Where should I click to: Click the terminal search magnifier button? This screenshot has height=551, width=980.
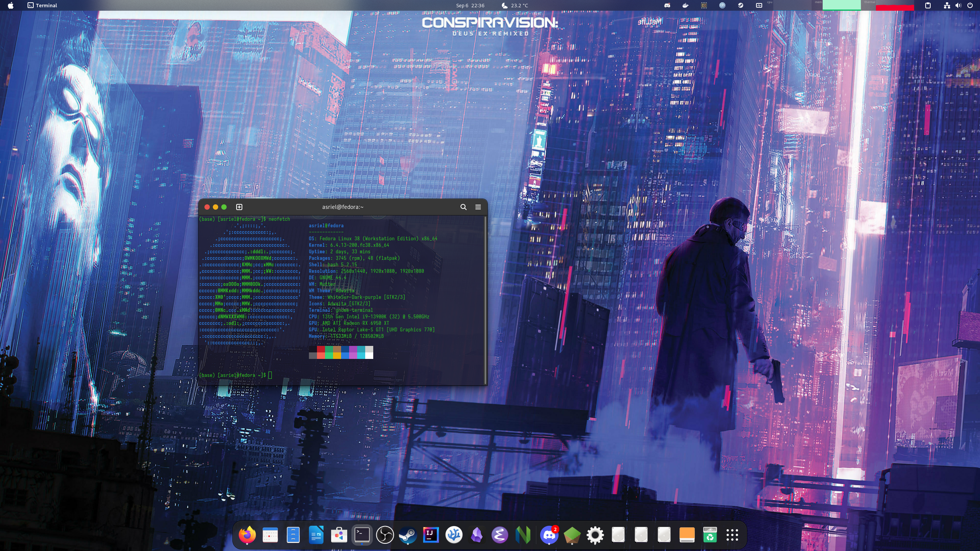pyautogui.click(x=463, y=207)
